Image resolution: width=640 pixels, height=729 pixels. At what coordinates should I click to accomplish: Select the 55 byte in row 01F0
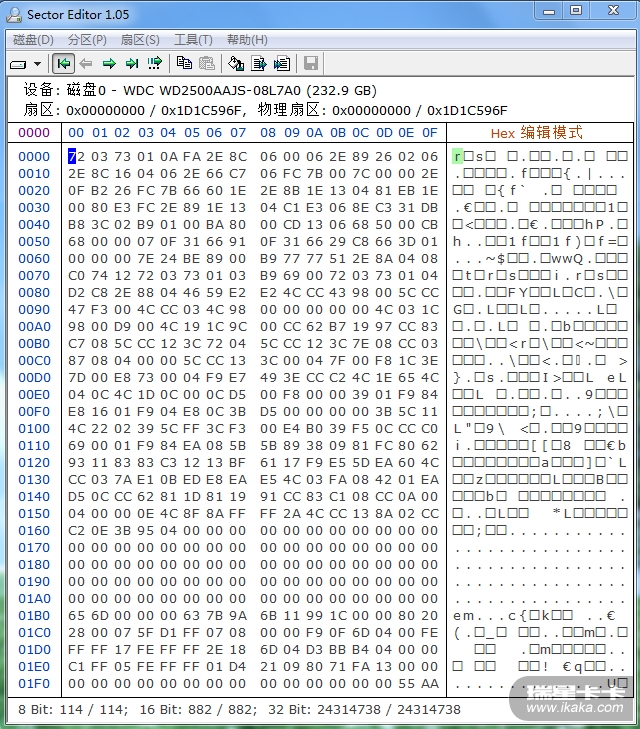point(407,683)
